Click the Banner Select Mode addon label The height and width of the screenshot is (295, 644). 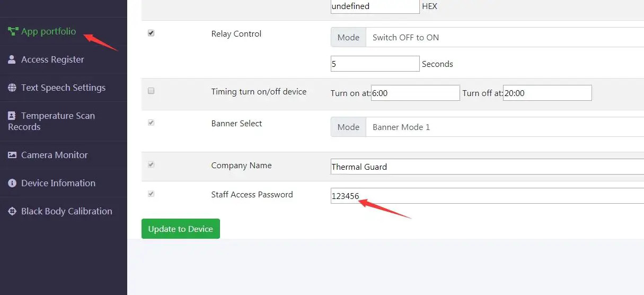click(348, 127)
